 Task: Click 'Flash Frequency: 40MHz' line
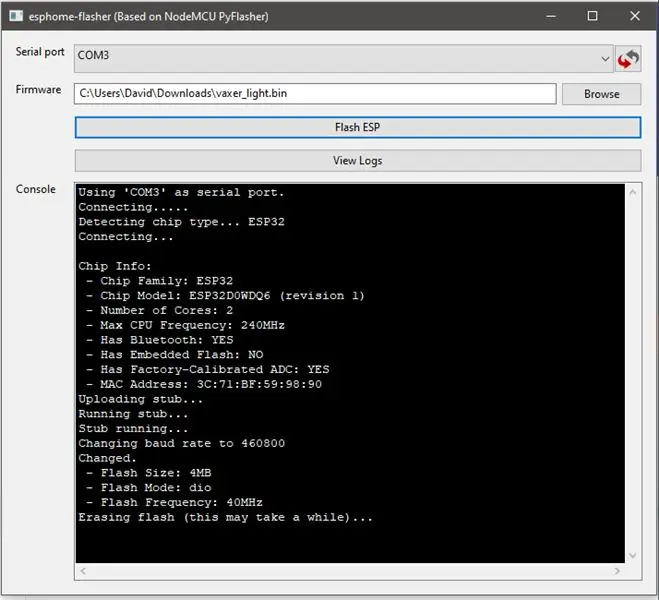(x=174, y=502)
